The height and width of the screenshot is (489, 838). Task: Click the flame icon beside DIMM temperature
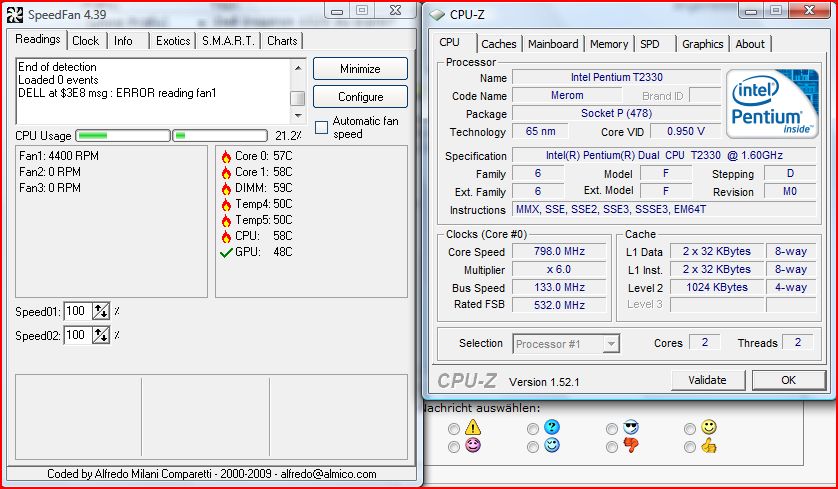pos(226,189)
